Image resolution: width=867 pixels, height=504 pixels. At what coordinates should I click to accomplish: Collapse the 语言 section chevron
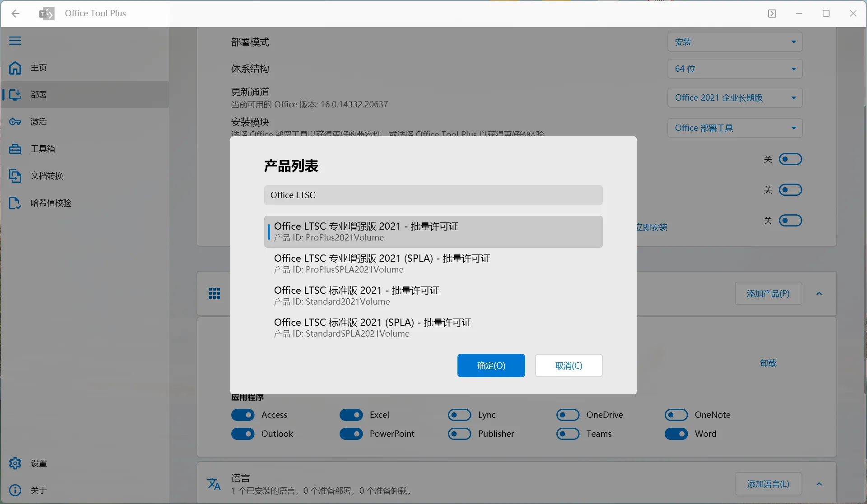[x=819, y=483]
